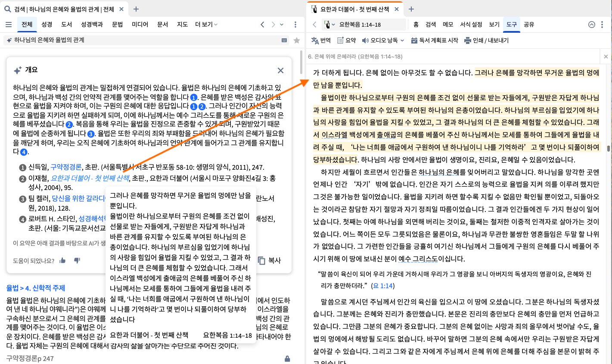
Task: Open the italic 요한과 더불어 citation link
Action: [x=90, y=177]
